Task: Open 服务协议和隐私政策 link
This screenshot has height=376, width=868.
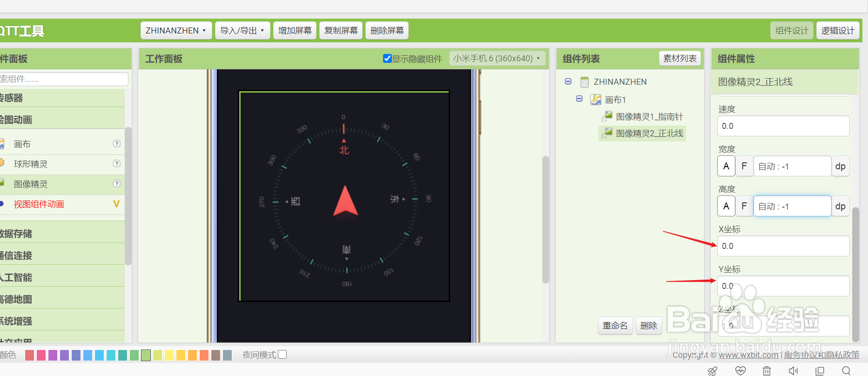Action: coord(821,355)
